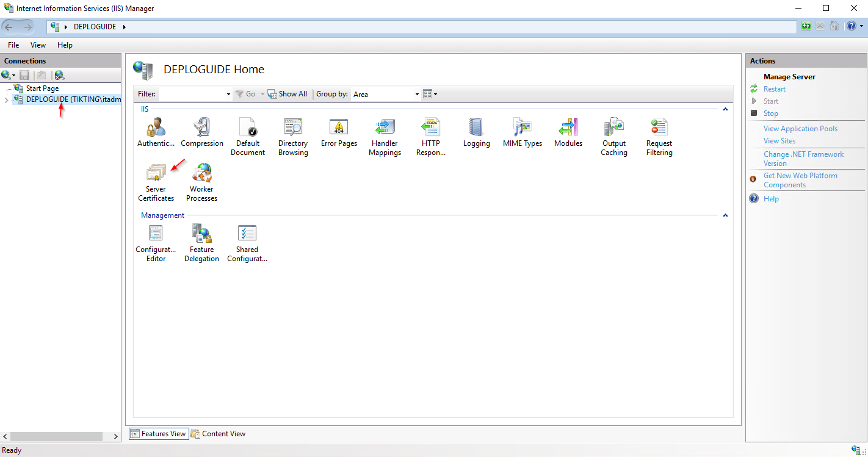868x457 pixels.
Task: Open the Feature Delegation icon
Action: (201, 234)
